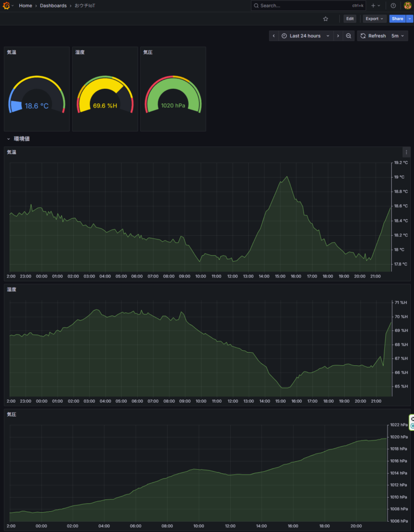Shift time range forward with right arrow

[x=338, y=36]
